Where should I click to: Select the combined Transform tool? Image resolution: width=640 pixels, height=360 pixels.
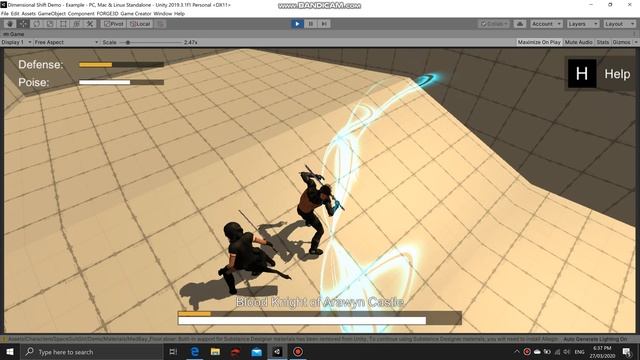click(x=77, y=24)
